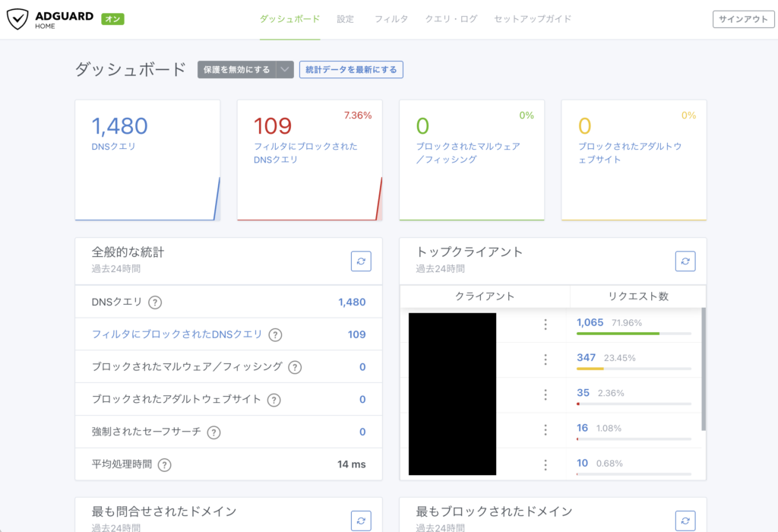The width and height of the screenshot is (778, 532).
Task: Click help icon beside ブロックされたアダルトウェブサイト
Action: tap(274, 400)
